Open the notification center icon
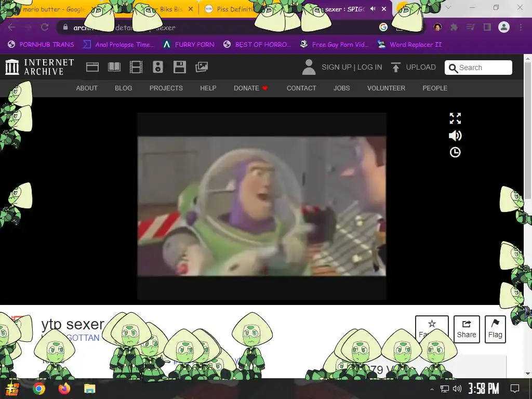 (x=515, y=389)
